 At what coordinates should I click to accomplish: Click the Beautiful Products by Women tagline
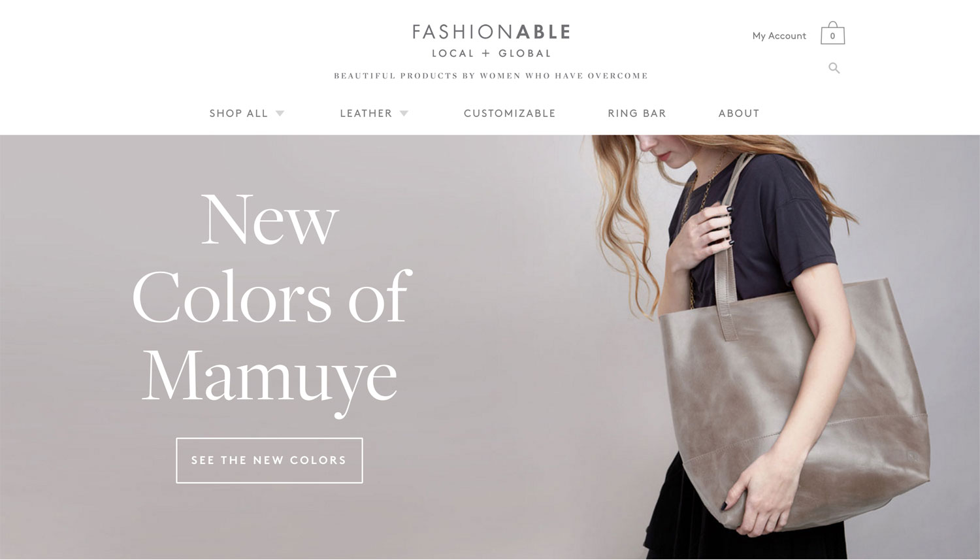click(491, 76)
